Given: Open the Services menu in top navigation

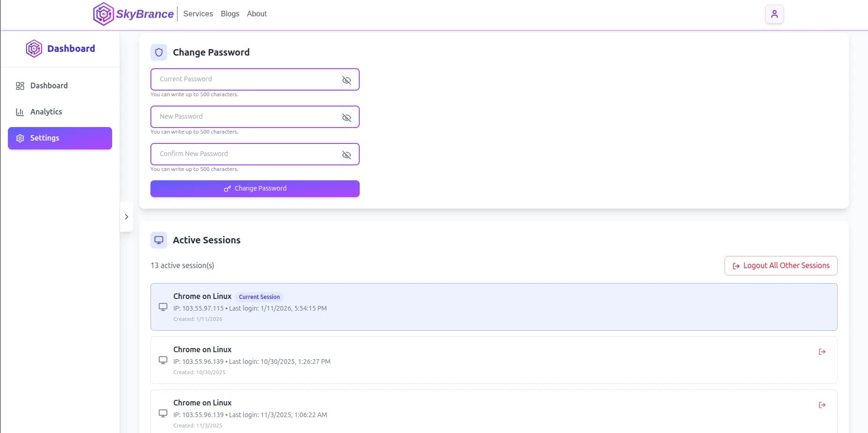Looking at the screenshot, I should (x=198, y=14).
